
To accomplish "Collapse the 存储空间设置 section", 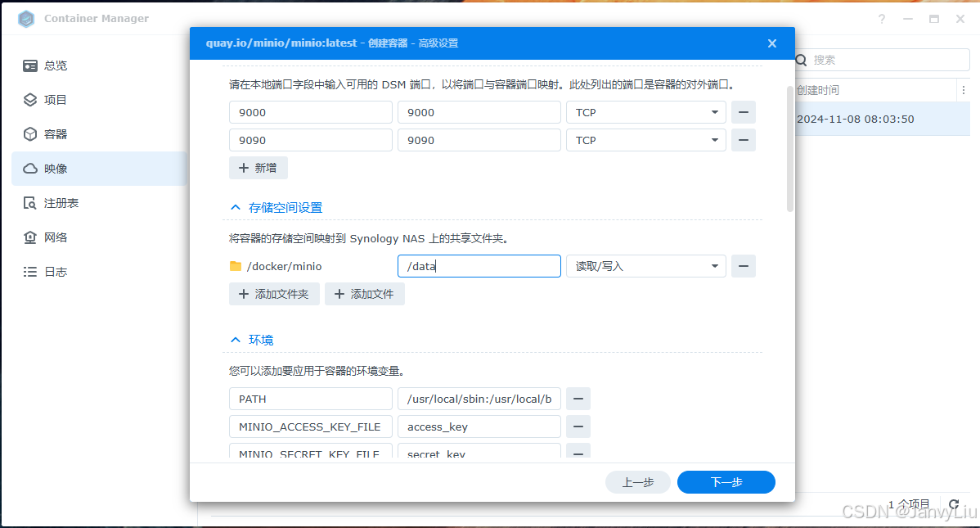I will [236, 207].
